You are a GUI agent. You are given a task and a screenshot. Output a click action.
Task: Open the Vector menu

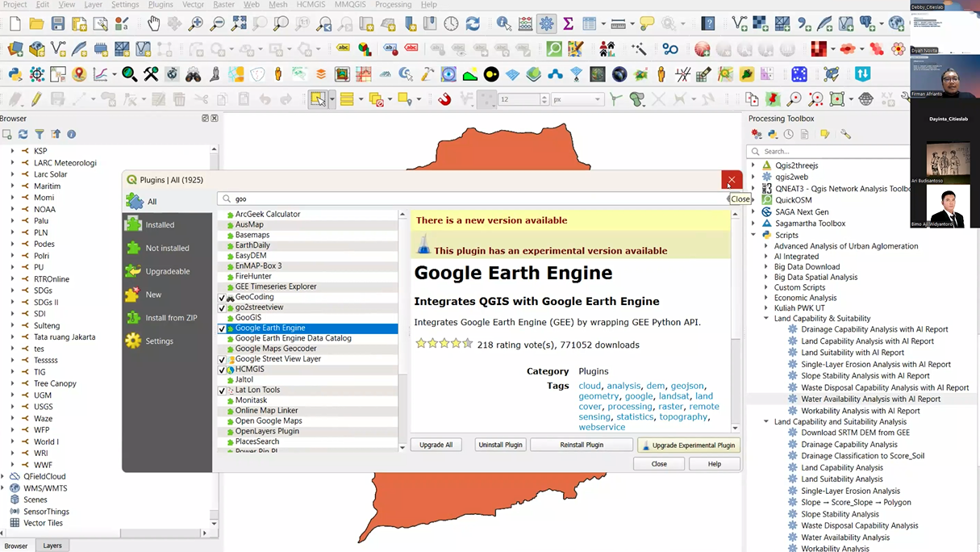click(x=193, y=5)
